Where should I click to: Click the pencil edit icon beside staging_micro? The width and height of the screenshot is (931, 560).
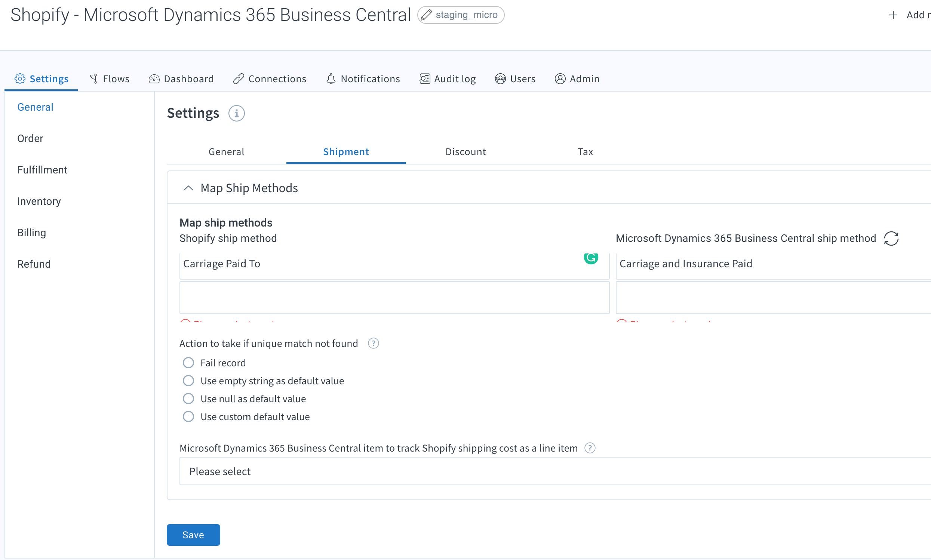click(x=427, y=15)
